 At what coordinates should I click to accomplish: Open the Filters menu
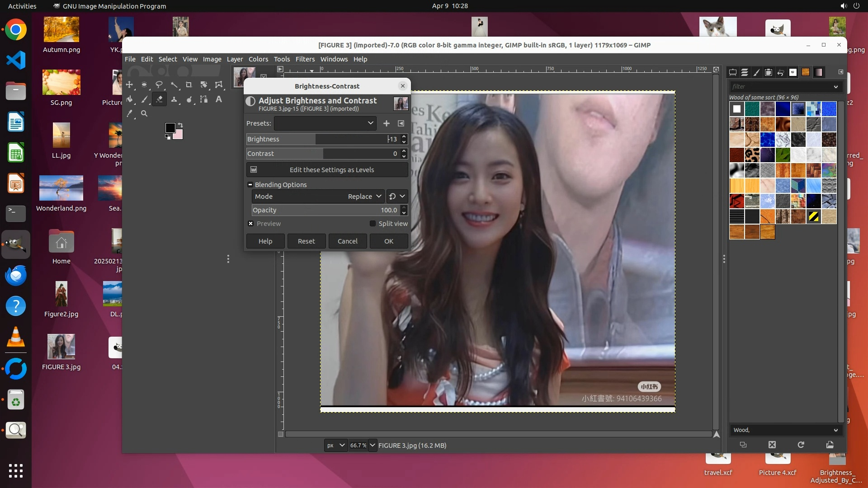coord(305,59)
